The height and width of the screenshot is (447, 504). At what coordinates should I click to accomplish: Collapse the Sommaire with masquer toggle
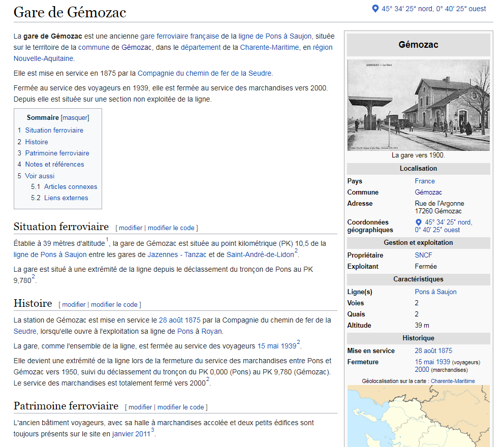75,118
